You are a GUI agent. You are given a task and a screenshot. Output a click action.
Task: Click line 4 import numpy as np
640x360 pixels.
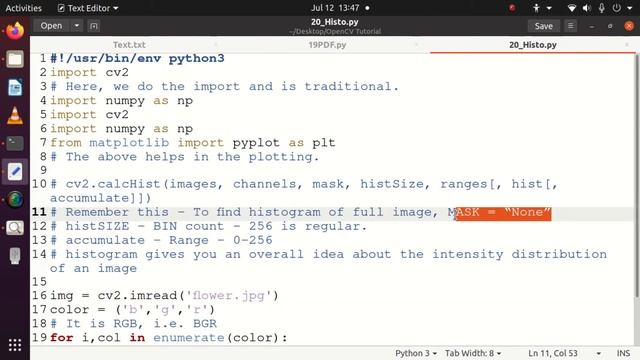click(x=121, y=100)
